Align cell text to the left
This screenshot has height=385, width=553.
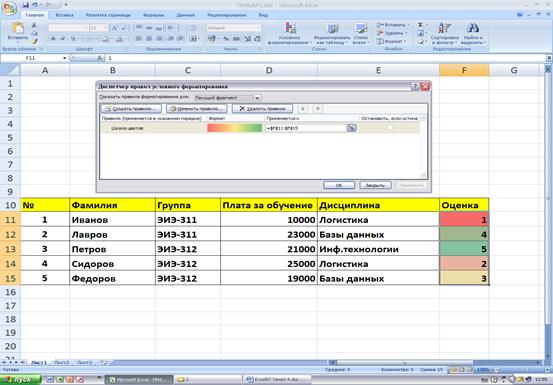pyautogui.click(x=139, y=38)
